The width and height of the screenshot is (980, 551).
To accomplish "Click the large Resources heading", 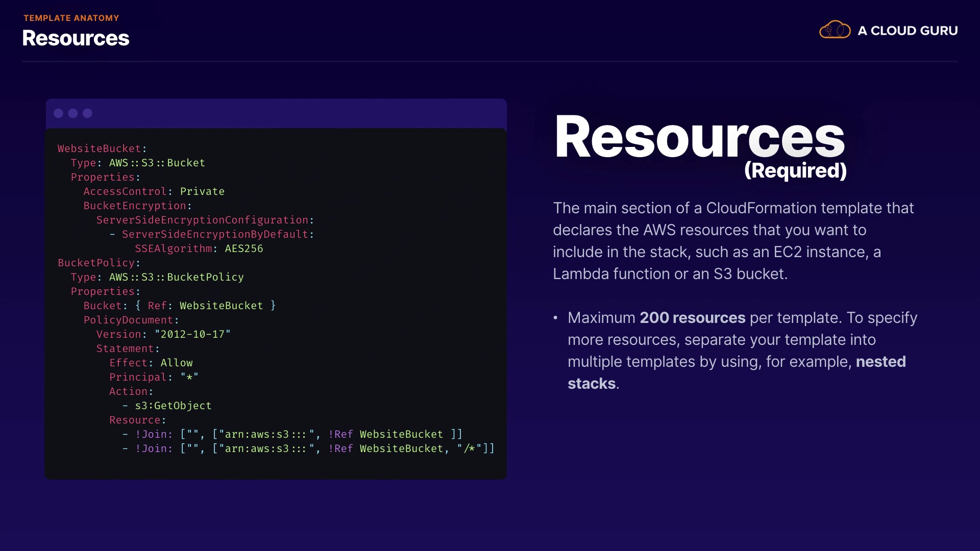I will click(699, 137).
